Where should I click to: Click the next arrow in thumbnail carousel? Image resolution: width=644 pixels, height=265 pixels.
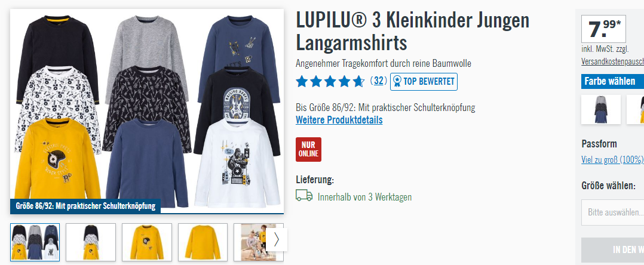click(277, 239)
